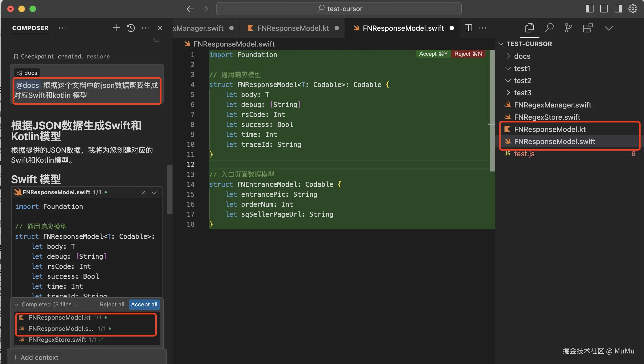This screenshot has height=364, width=644.
Task: Click the new composer plus icon
Action: [x=116, y=28]
